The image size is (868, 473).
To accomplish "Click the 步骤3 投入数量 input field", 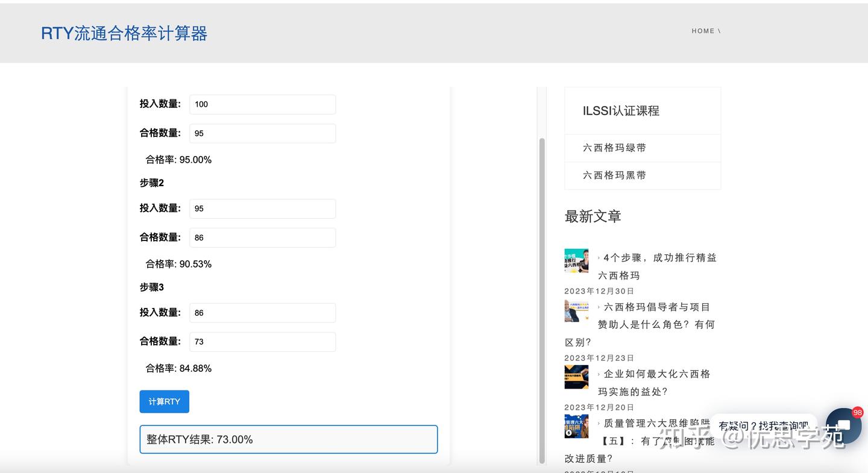I will (262, 313).
